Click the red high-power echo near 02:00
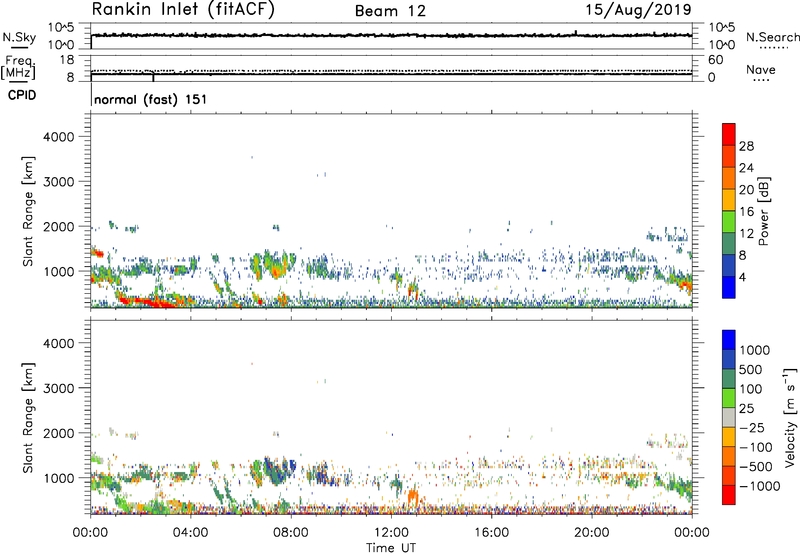This screenshot has height=554, width=800. [148, 302]
